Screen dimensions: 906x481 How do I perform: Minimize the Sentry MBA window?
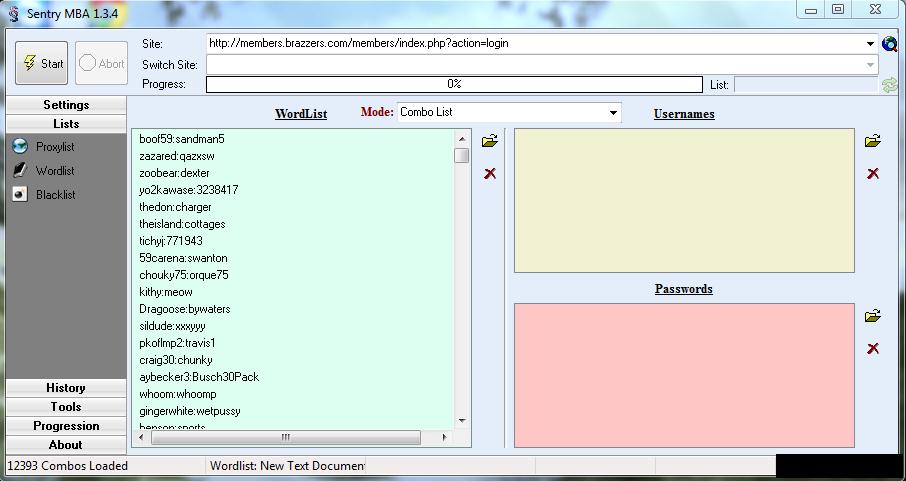click(811, 10)
